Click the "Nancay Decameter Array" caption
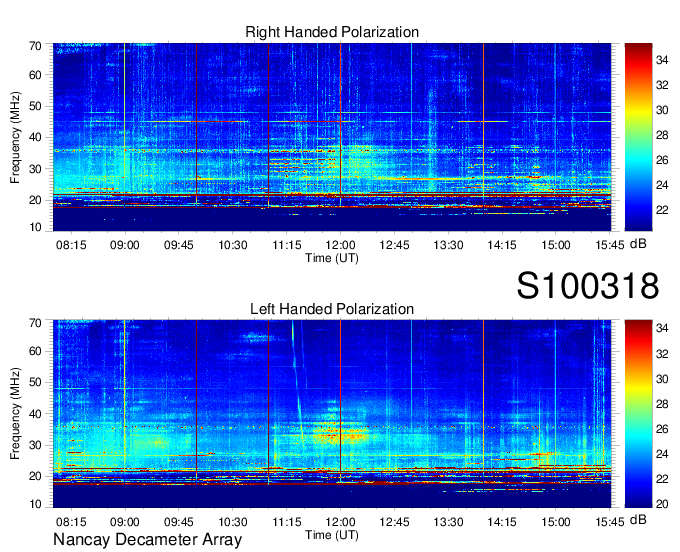680x552 pixels. 147,540
